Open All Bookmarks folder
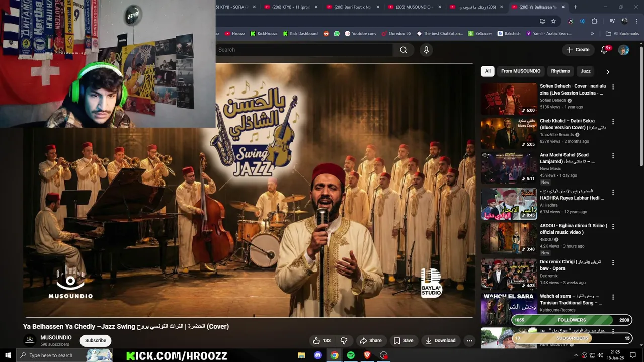 coord(622,34)
